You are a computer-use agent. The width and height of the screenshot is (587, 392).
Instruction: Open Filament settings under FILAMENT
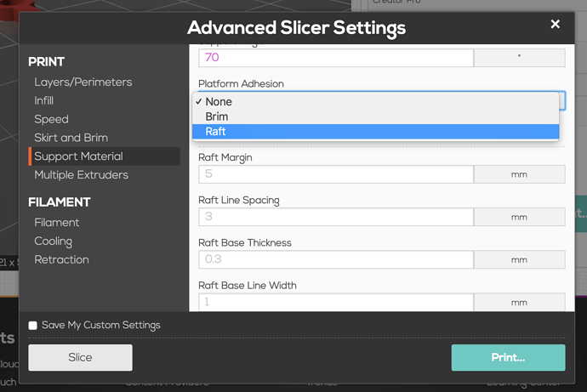tap(57, 223)
